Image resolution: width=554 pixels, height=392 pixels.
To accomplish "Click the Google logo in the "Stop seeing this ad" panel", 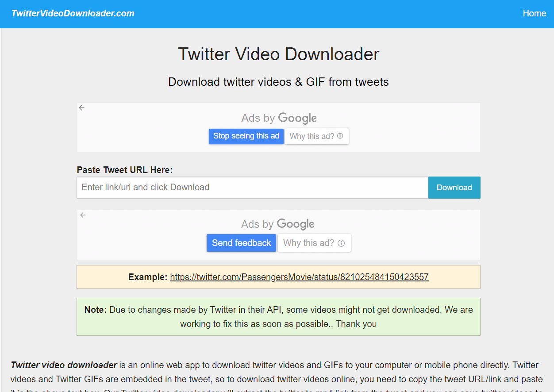I will tap(297, 118).
